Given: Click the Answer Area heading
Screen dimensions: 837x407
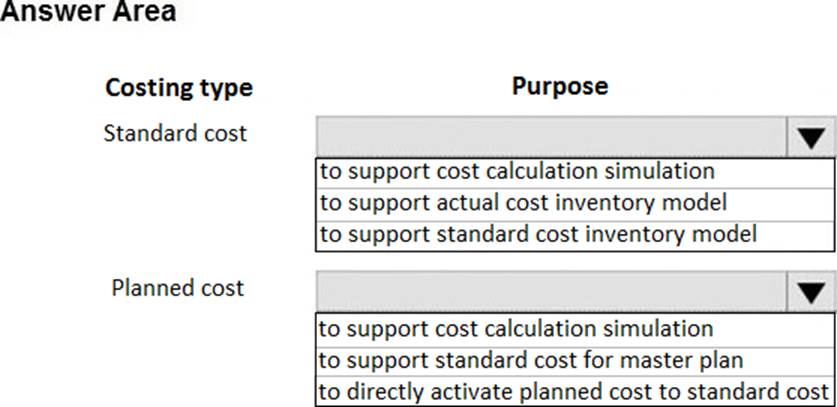Looking at the screenshot, I should tap(90, 13).
